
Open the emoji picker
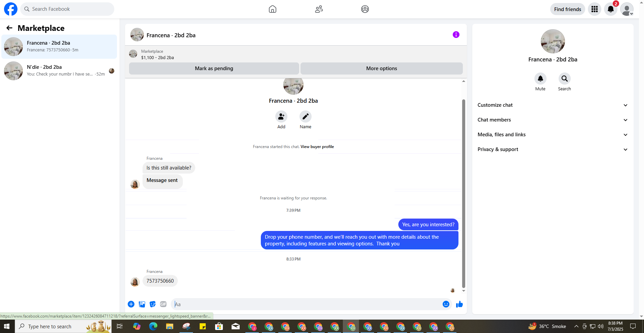(x=446, y=304)
